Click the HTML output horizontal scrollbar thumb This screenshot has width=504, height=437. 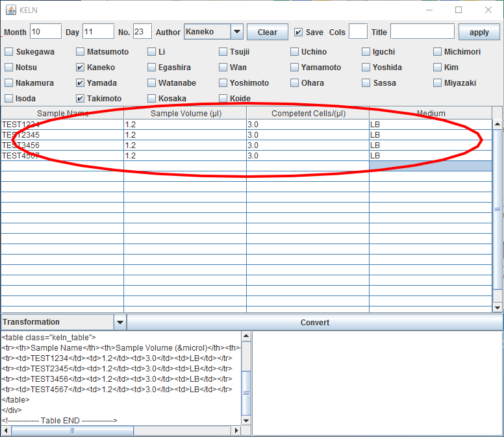point(72,431)
